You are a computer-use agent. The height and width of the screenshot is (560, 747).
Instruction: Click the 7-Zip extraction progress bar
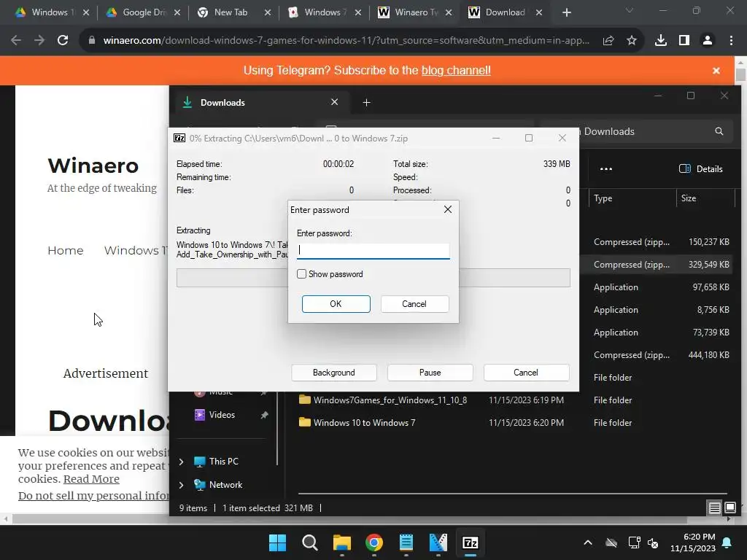pyautogui.click(x=373, y=278)
